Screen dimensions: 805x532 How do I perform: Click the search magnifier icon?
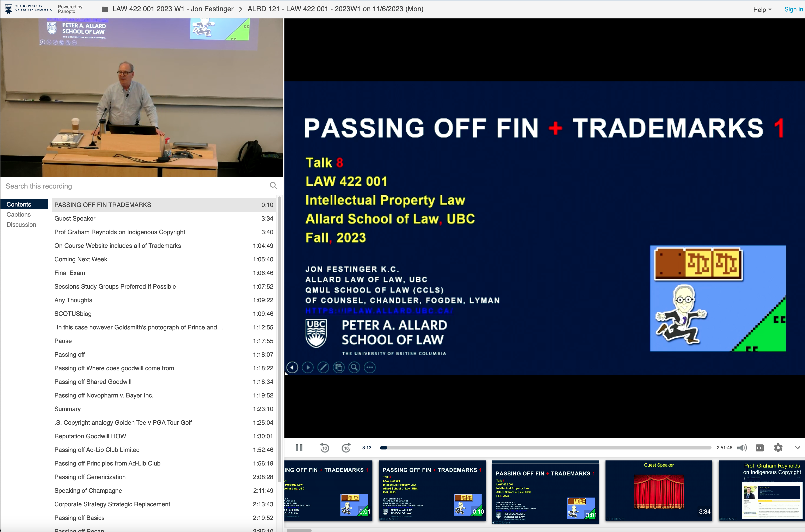pos(273,186)
